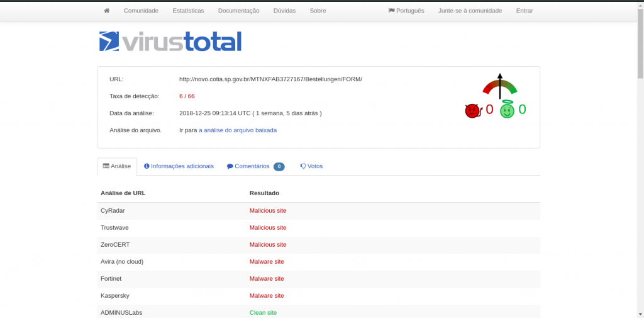Open Documentação in the navbar
Screen dimensions: 644x318
point(238,11)
